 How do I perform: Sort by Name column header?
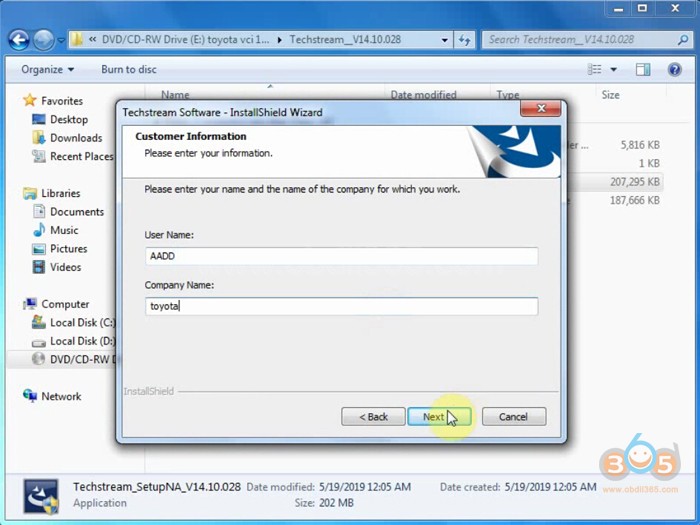(175, 95)
